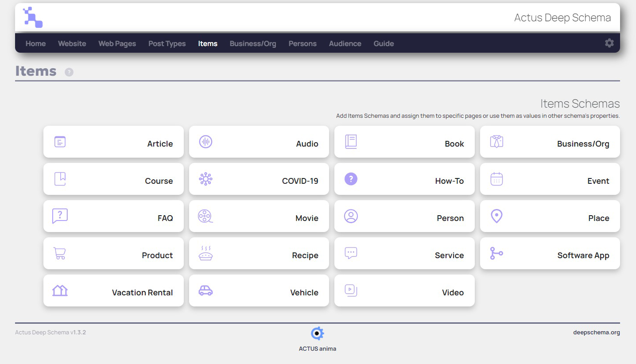Click the Book schema icon
636x364 pixels.
coord(351,142)
